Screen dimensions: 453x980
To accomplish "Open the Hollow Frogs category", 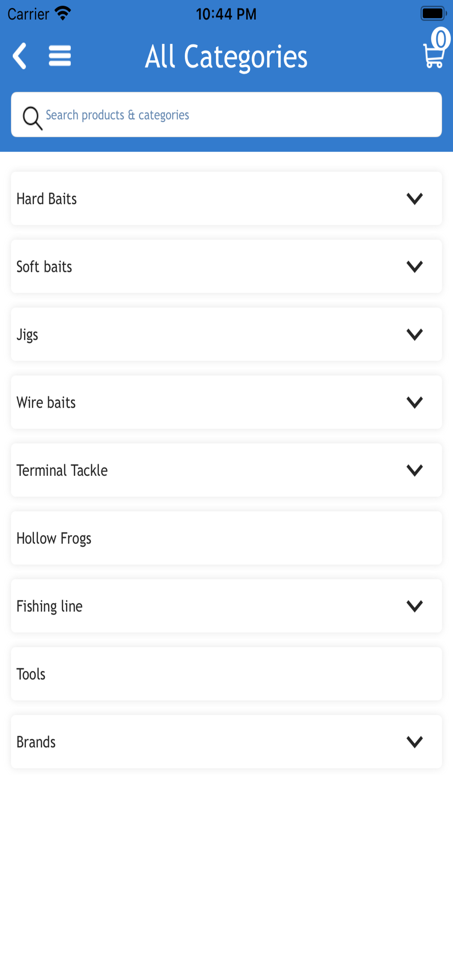I will pos(226,538).
